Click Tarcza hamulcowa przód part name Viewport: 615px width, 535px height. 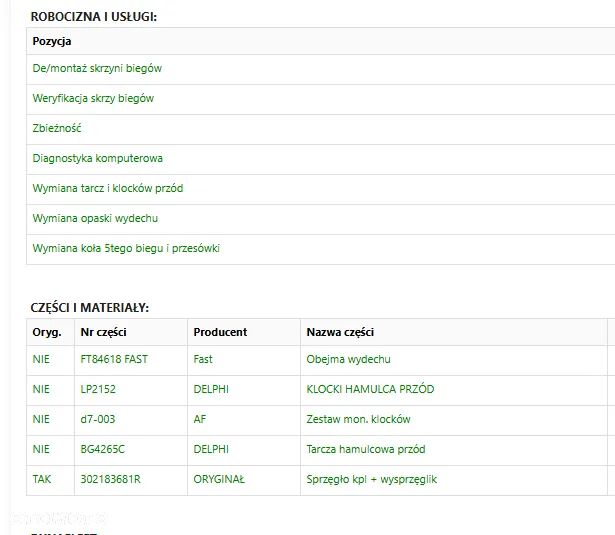tap(365, 449)
